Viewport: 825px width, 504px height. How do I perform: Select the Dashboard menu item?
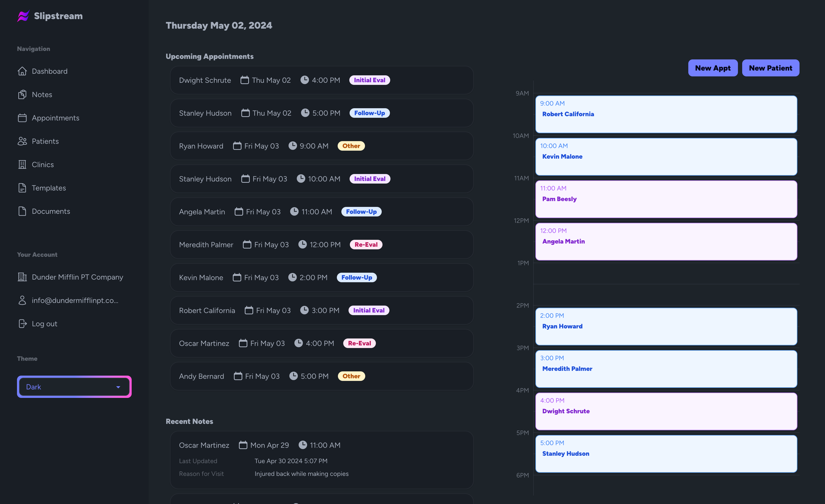[x=49, y=71]
